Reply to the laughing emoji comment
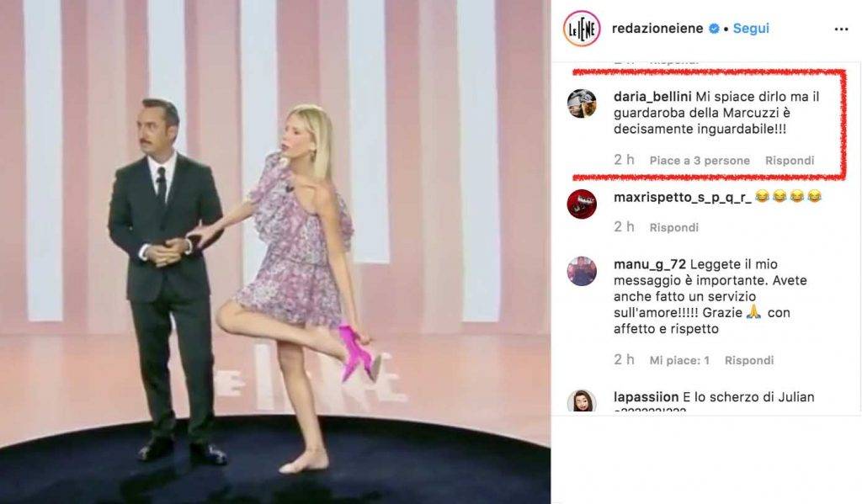Screen dimensions: 862x504 [x=673, y=227]
